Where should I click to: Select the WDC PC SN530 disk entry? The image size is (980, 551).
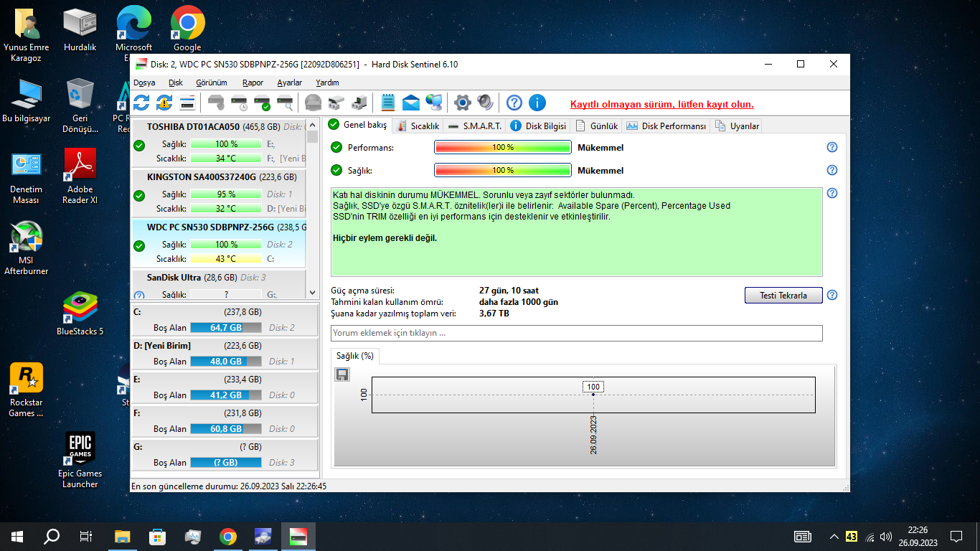pyautogui.click(x=219, y=242)
